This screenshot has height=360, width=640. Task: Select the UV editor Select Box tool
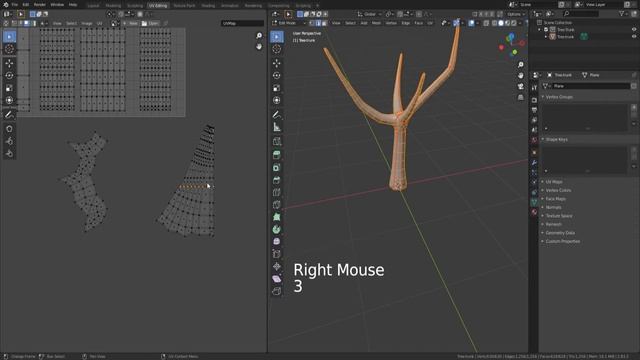(x=9, y=36)
